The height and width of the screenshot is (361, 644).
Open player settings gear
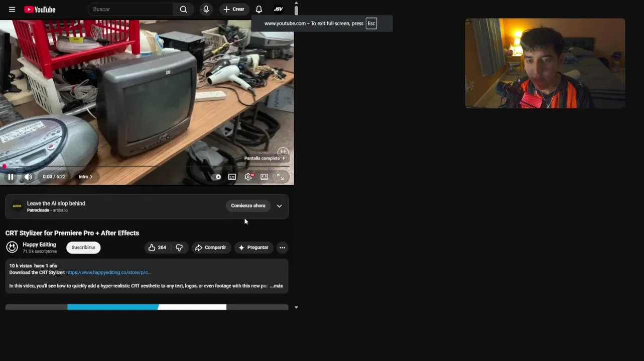click(x=248, y=176)
